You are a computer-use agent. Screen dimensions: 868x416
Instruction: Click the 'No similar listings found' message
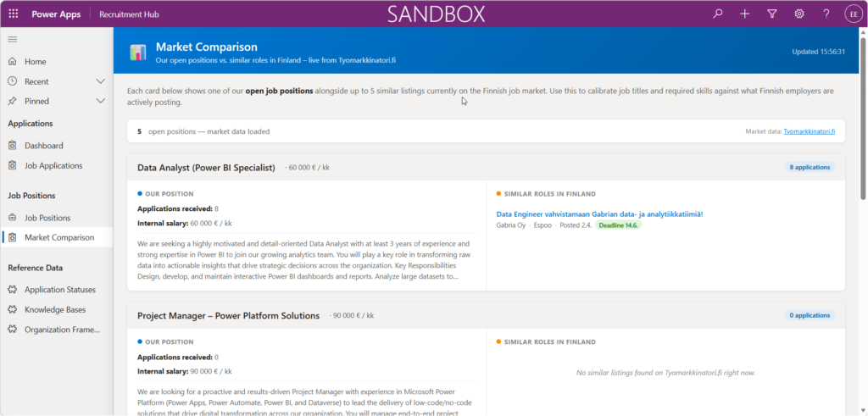(665, 373)
